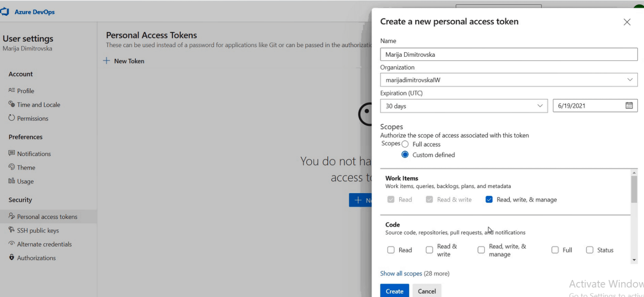644x297 pixels.
Task: Click the Azure DevOps home link
Action: 35,12
